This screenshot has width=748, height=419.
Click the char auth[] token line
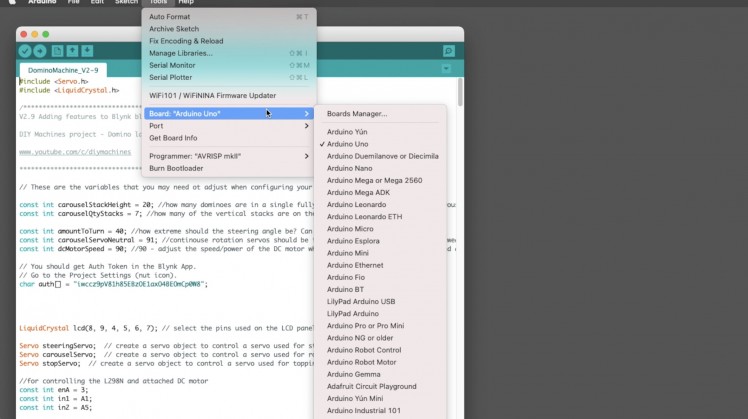click(x=114, y=284)
